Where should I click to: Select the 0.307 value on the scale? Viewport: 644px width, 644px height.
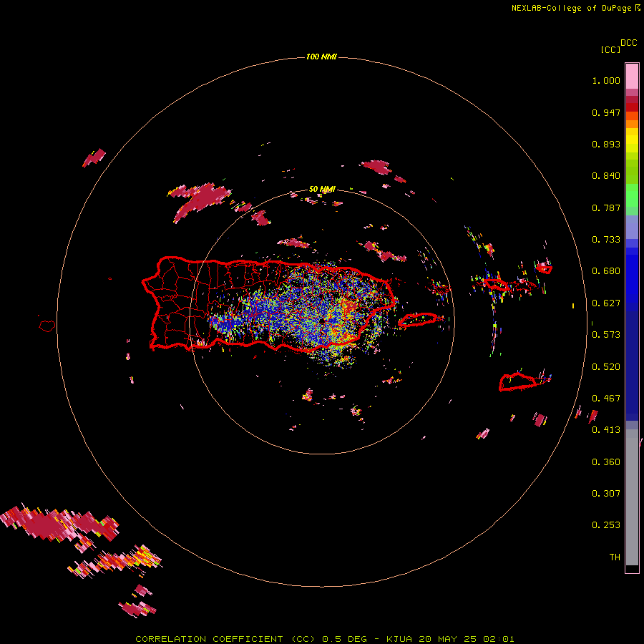tap(606, 494)
